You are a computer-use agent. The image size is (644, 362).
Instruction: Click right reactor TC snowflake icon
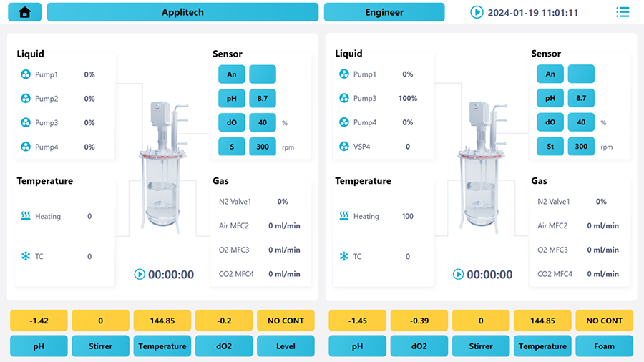point(344,256)
